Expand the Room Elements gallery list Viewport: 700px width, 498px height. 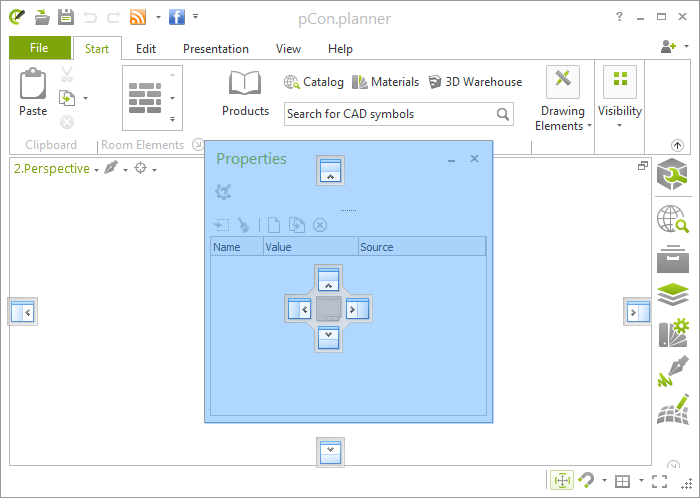click(x=172, y=119)
